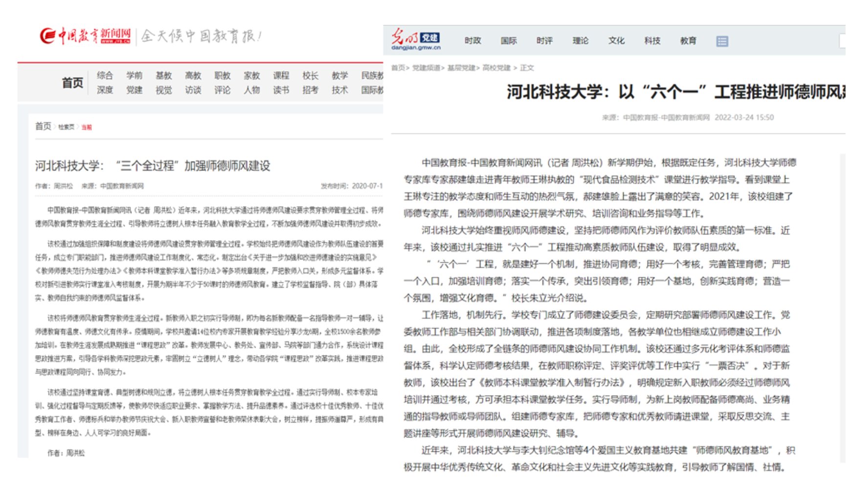Open the 深度 channel
846x504 pixels.
[x=105, y=90]
